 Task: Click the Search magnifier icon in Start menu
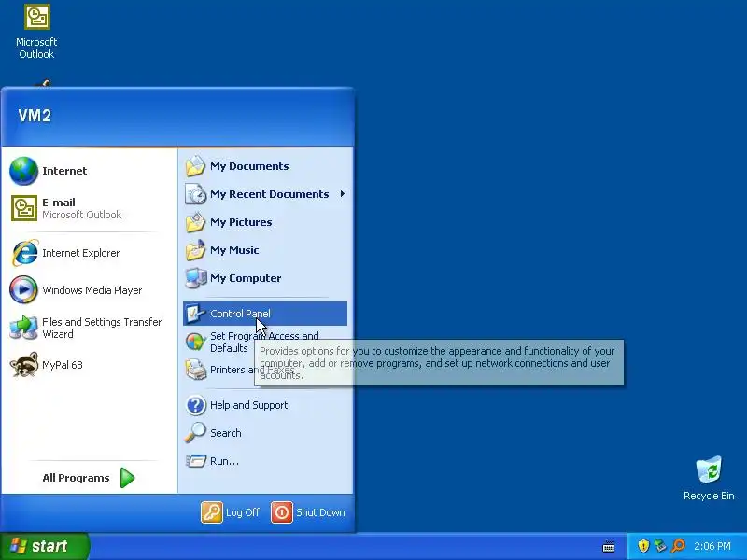tap(195, 433)
